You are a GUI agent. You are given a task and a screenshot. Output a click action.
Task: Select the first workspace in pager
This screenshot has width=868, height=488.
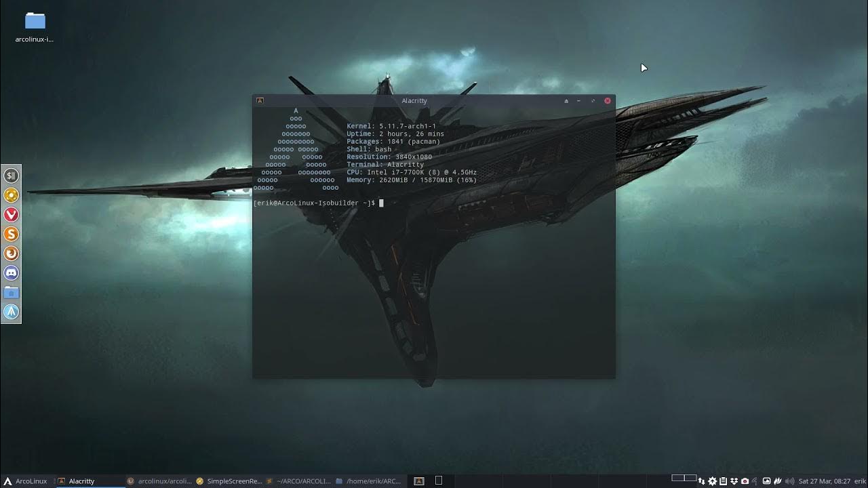click(677, 478)
